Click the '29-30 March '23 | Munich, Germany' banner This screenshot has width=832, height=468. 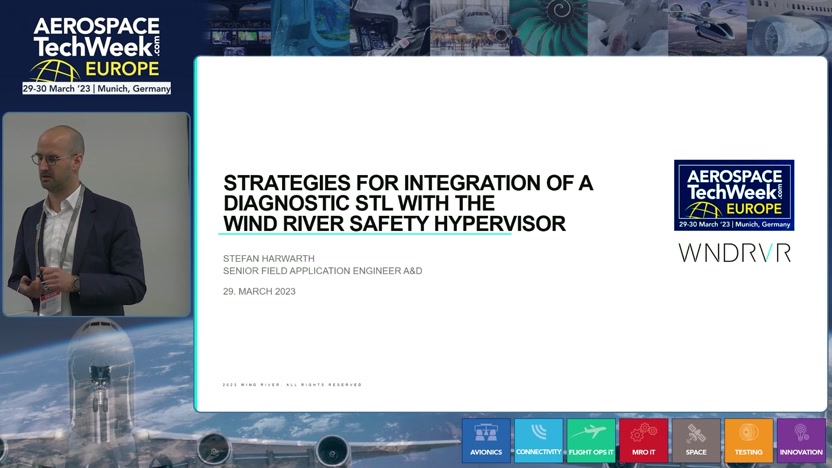[97, 89]
